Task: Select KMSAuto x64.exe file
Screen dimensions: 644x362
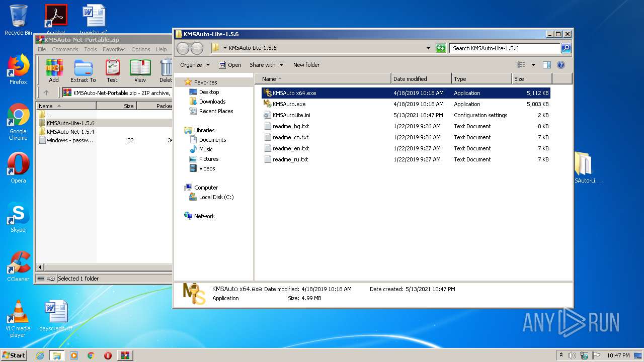Action: pyautogui.click(x=406, y=93)
